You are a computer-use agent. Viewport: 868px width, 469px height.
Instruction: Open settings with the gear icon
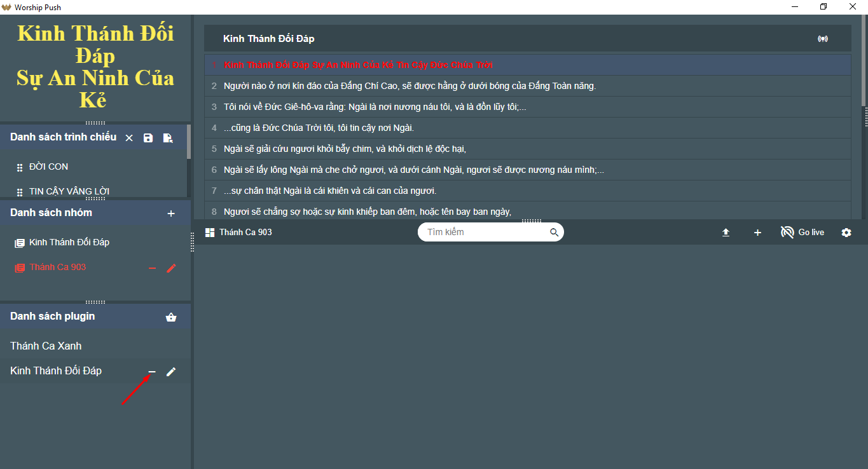coord(846,233)
